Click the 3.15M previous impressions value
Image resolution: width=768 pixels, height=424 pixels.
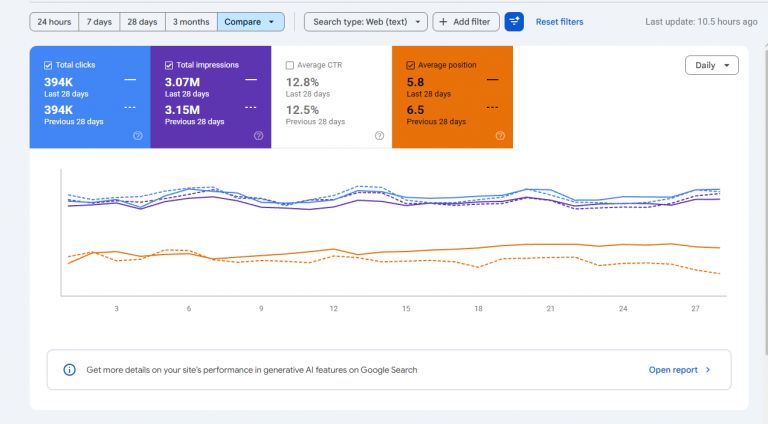point(182,110)
